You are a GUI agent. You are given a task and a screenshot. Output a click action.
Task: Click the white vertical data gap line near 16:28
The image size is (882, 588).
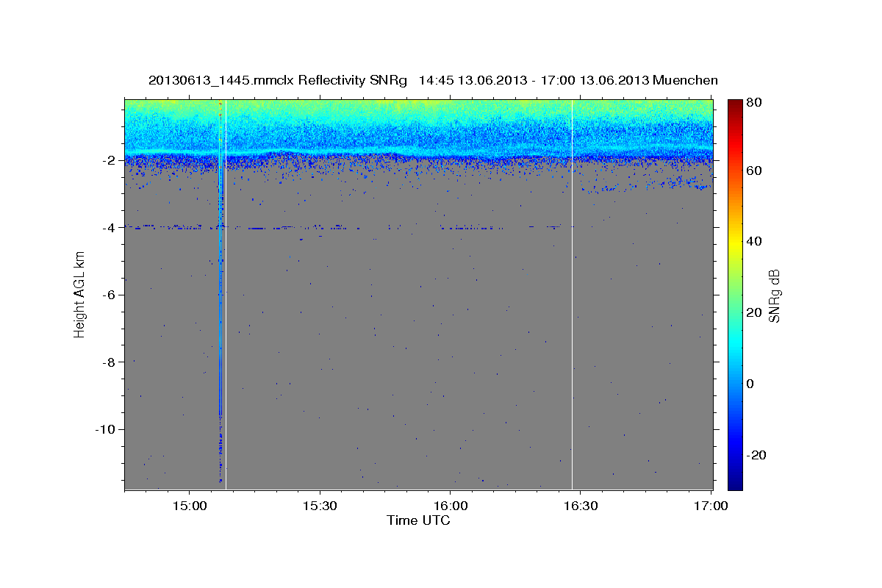click(572, 294)
